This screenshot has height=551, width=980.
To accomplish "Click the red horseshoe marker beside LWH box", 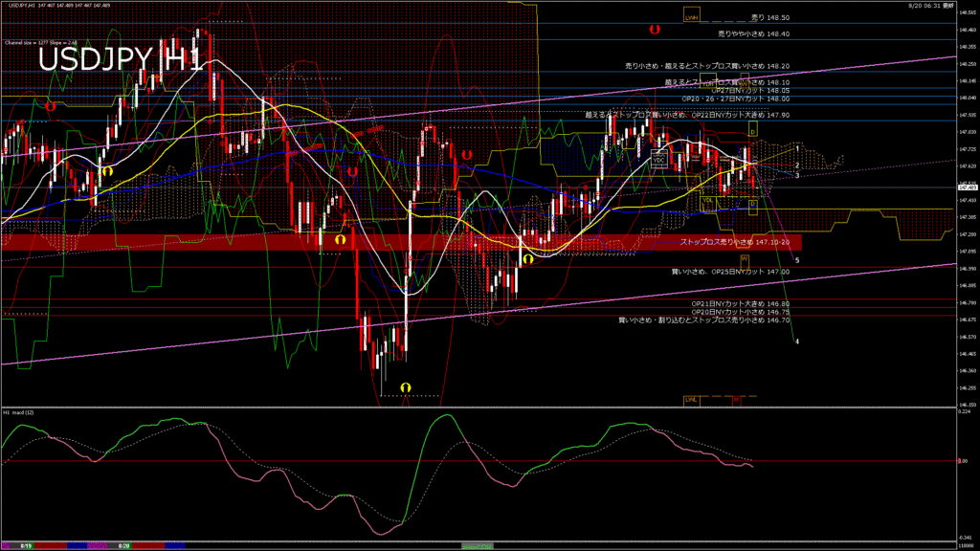I will coord(655,30).
